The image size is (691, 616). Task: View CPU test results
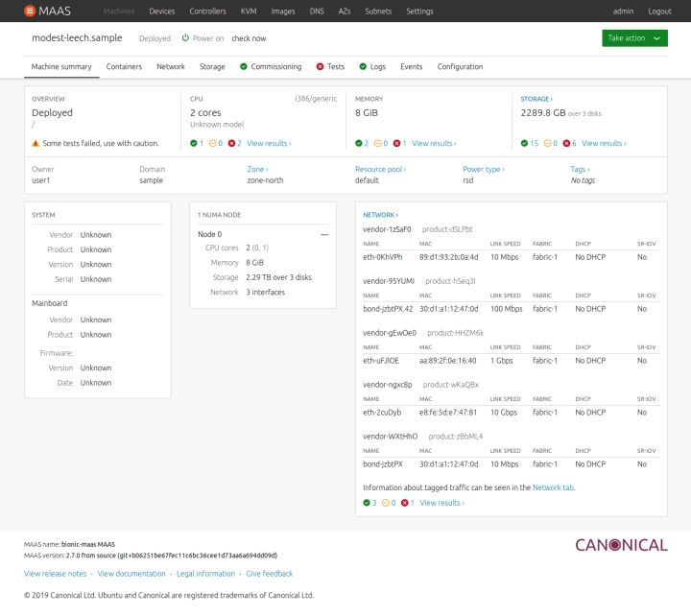[x=269, y=143]
